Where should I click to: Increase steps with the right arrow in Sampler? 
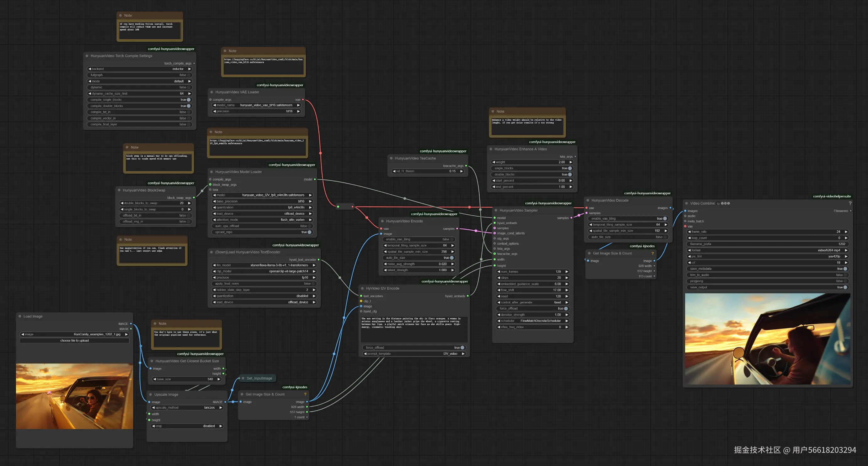click(567, 278)
